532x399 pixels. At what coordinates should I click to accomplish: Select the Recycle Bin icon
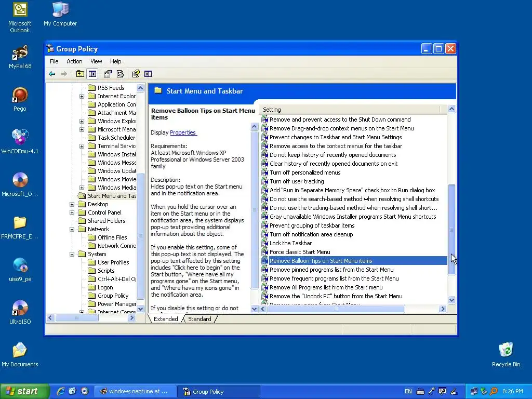506,354
